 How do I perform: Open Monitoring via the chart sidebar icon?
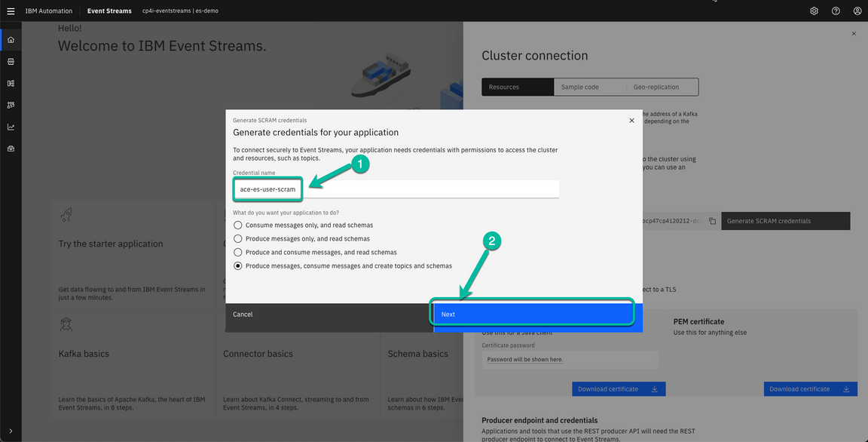point(11,126)
